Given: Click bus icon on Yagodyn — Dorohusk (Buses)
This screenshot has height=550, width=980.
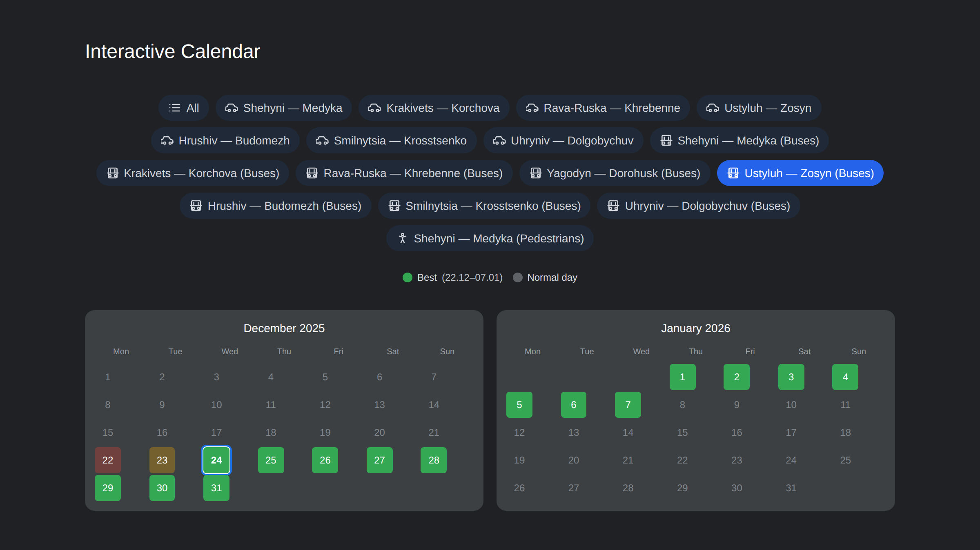Looking at the screenshot, I should click(x=535, y=173).
